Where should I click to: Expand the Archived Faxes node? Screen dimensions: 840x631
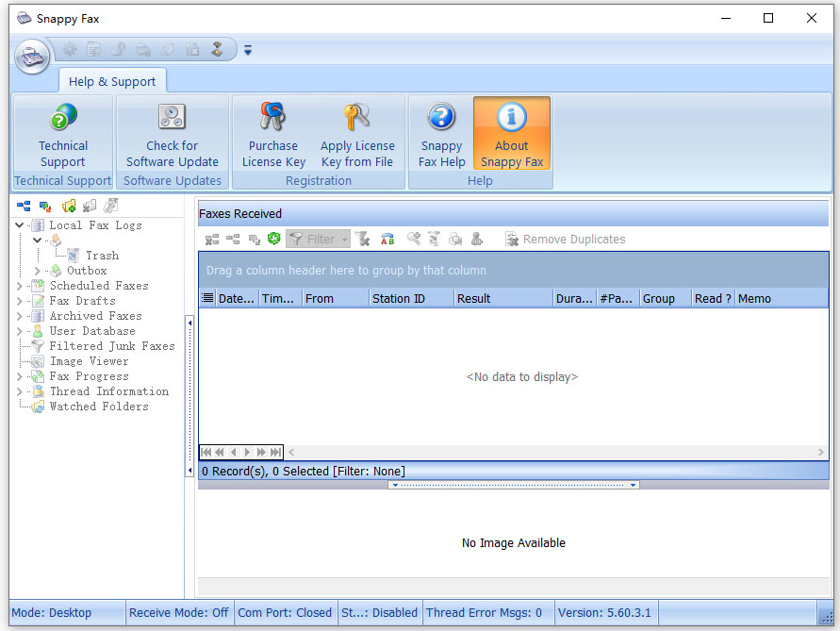pos(19,316)
